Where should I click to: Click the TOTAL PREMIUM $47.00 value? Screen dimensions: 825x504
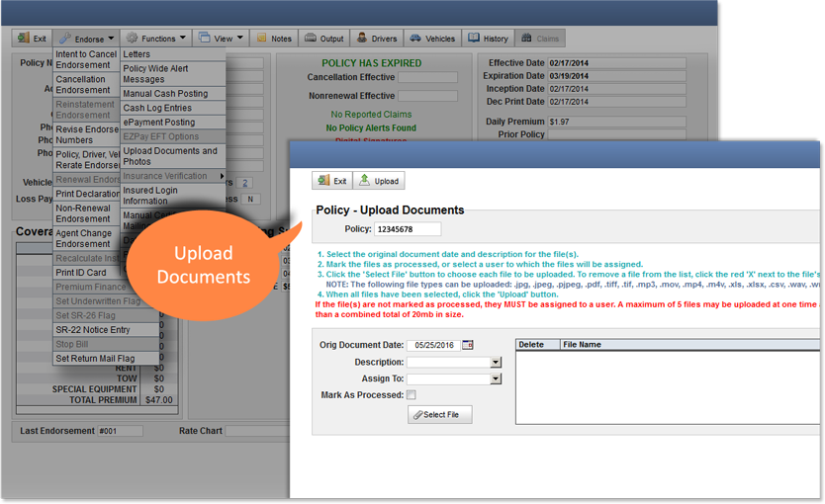[159, 400]
